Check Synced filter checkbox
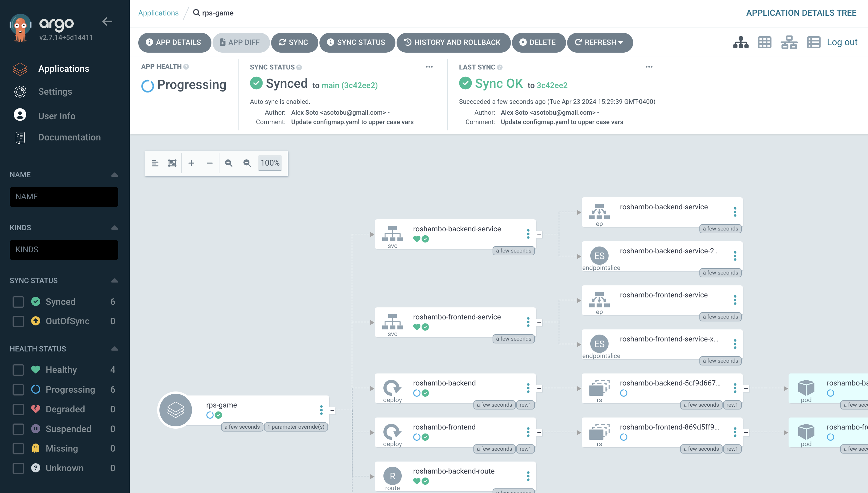Viewport: 868px width, 493px height. pyautogui.click(x=18, y=302)
